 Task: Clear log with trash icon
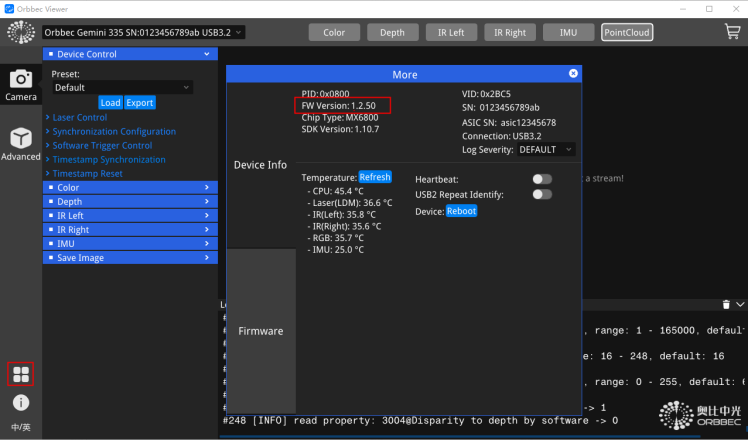(726, 304)
